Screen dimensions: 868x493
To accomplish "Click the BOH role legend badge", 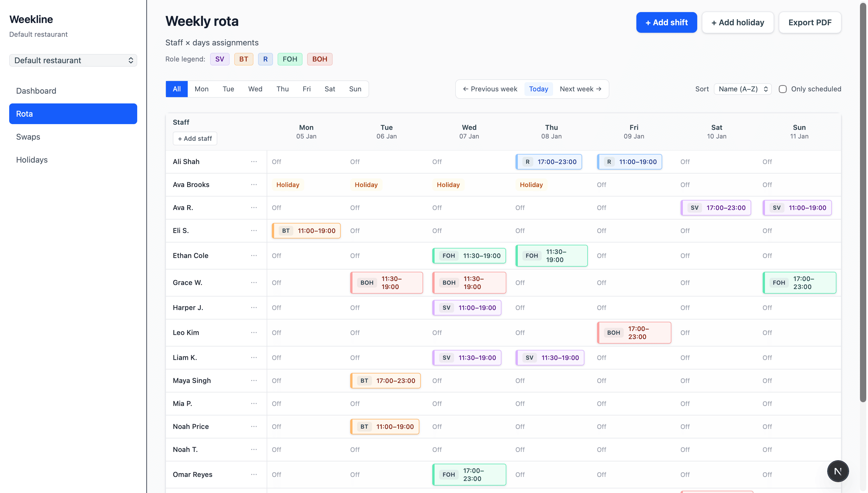I will point(319,59).
